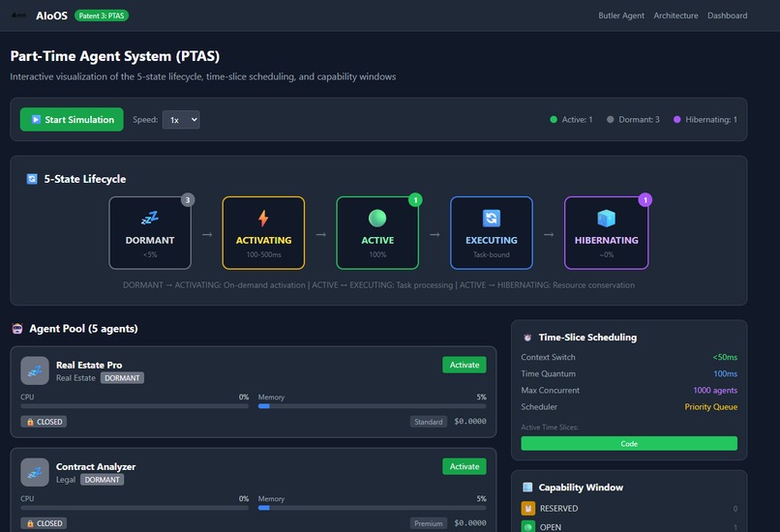Image resolution: width=780 pixels, height=532 pixels.
Task: Click the green circle ACTIVE icon
Action: tap(377, 218)
